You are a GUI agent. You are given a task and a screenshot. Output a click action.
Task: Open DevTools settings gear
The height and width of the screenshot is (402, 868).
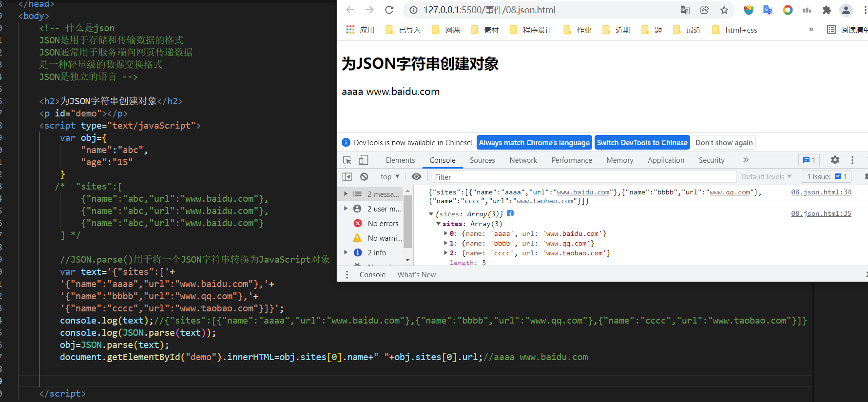(x=835, y=160)
